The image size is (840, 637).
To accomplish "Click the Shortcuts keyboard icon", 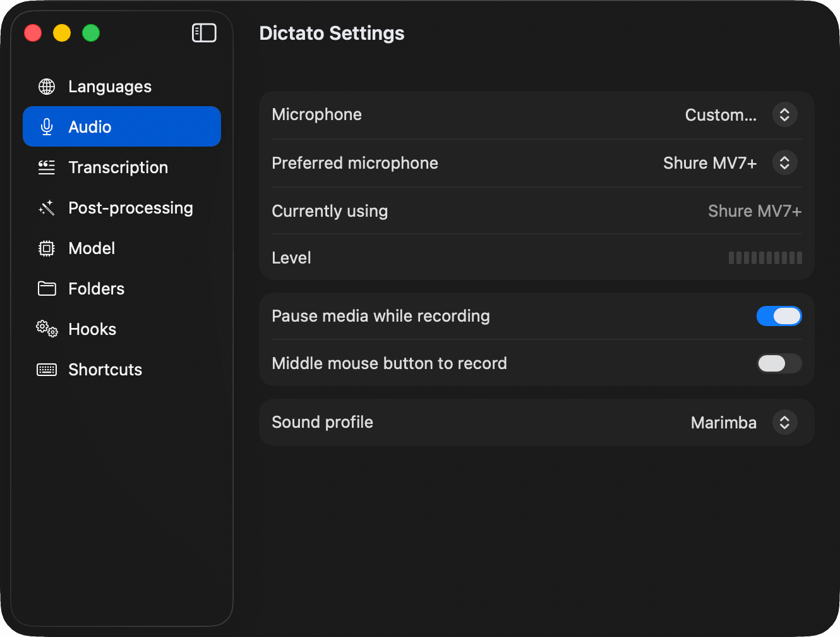I will pos(46,370).
